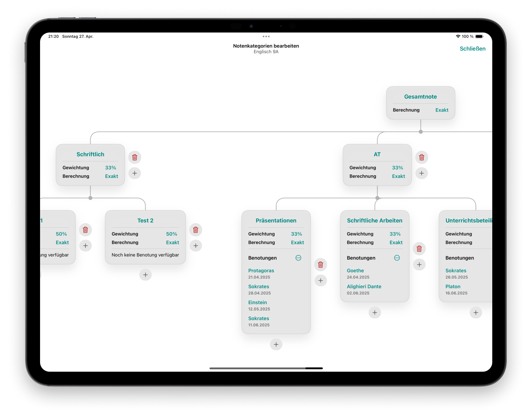The height and width of the screenshot is (417, 532).
Task: Change Schriftlich Berechnung Exakt value
Action: (112, 176)
